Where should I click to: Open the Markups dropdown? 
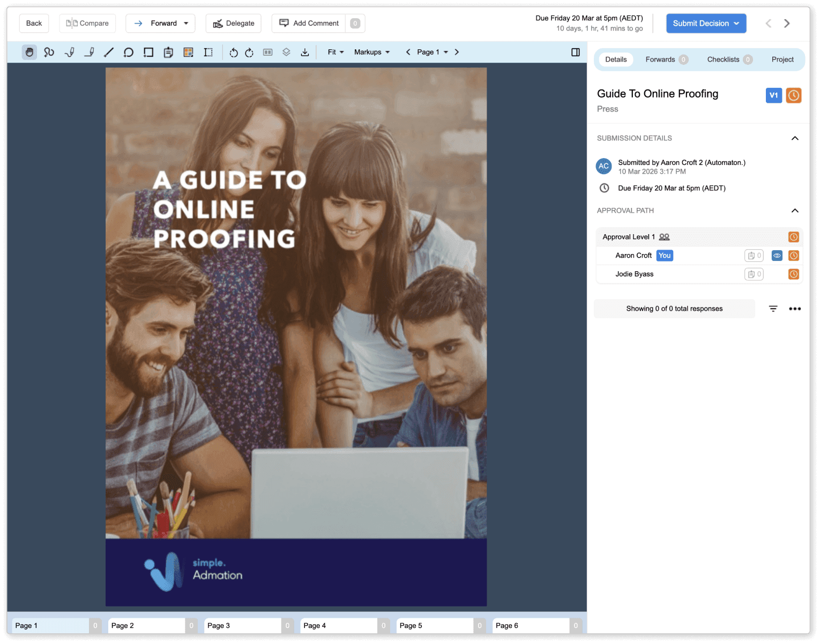click(x=372, y=52)
